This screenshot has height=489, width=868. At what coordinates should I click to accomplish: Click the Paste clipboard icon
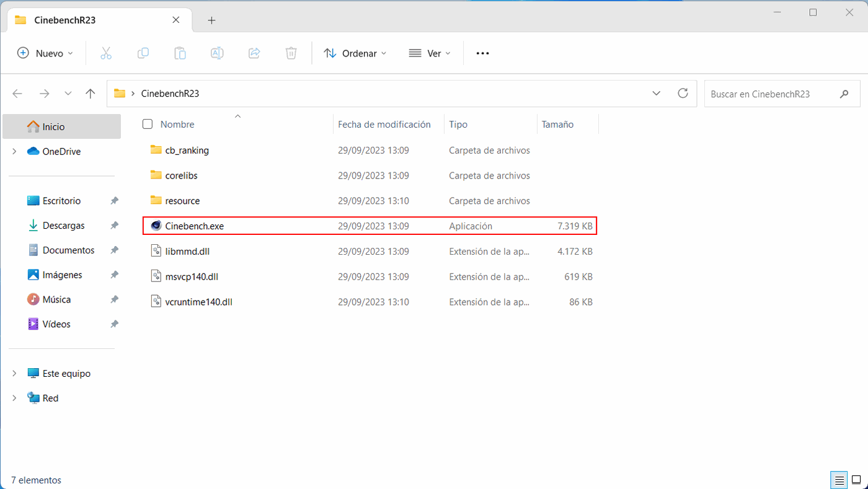click(x=180, y=53)
